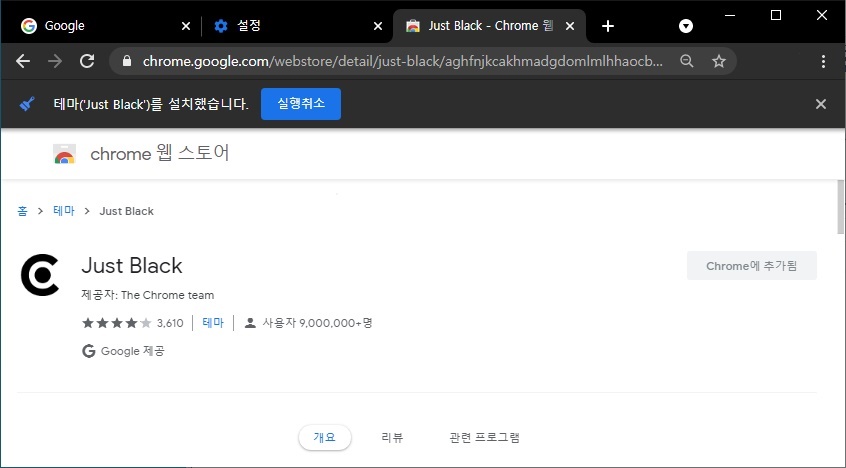Click the Chrome에 추가됨 button

[752, 266]
